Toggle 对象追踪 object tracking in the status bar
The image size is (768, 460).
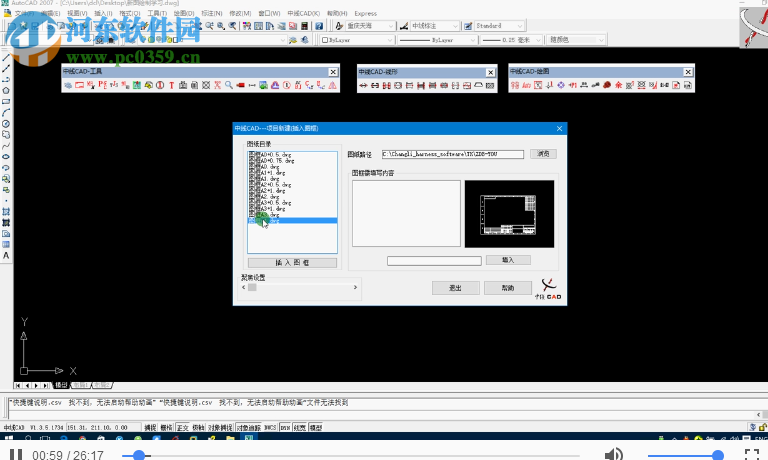[248, 427]
